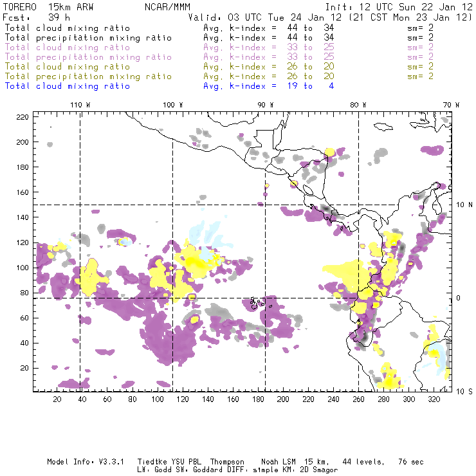
Task: Click the '90 W' longitude label
Action: tap(266, 105)
